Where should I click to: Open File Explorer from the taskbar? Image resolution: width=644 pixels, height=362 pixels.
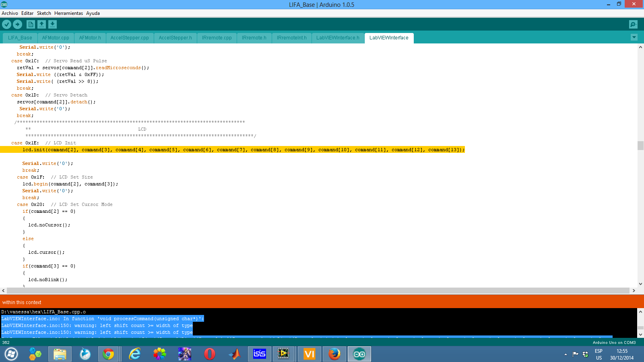coord(60,354)
